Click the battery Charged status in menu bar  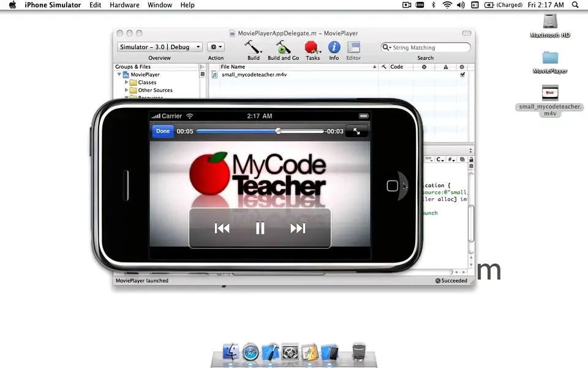[503, 5]
